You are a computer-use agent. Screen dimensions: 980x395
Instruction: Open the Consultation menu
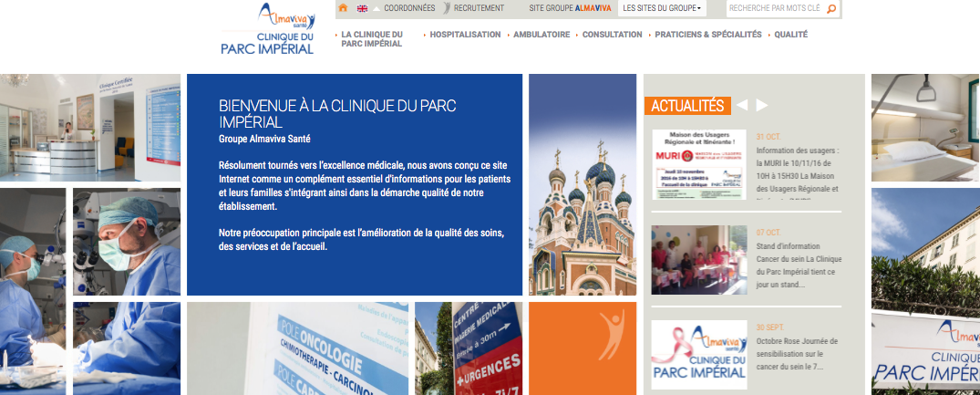[612, 35]
